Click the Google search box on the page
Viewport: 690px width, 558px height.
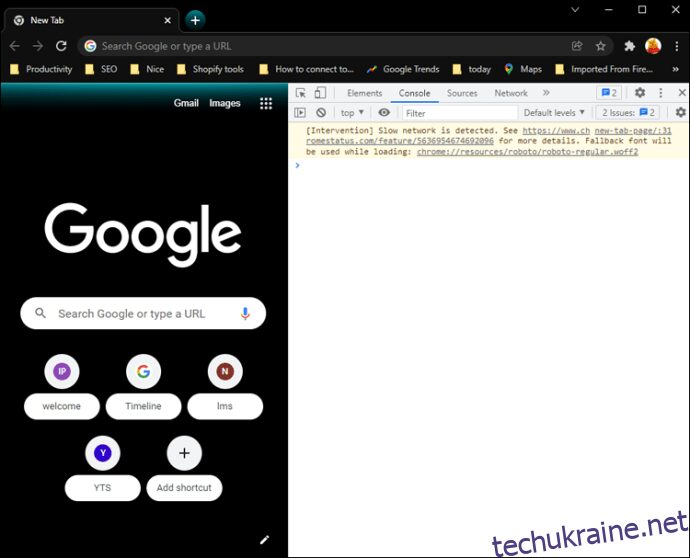(x=143, y=313)
